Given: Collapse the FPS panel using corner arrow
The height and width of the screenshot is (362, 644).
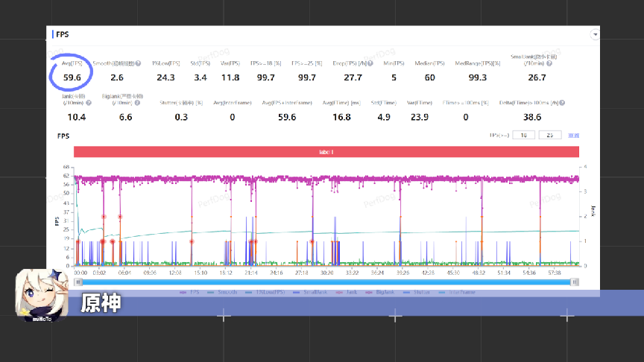Looking at the screenshot, I should pyautogui.click(x=594, y=34).
